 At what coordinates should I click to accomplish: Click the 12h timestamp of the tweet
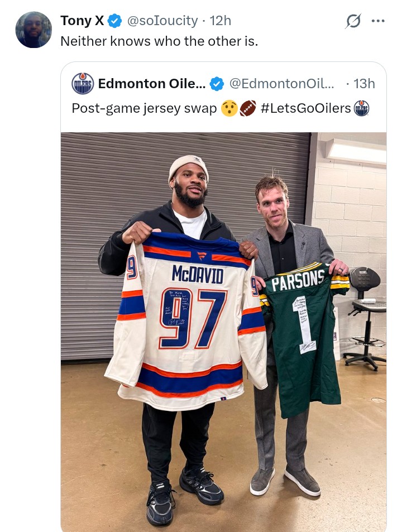coord(220,21)
